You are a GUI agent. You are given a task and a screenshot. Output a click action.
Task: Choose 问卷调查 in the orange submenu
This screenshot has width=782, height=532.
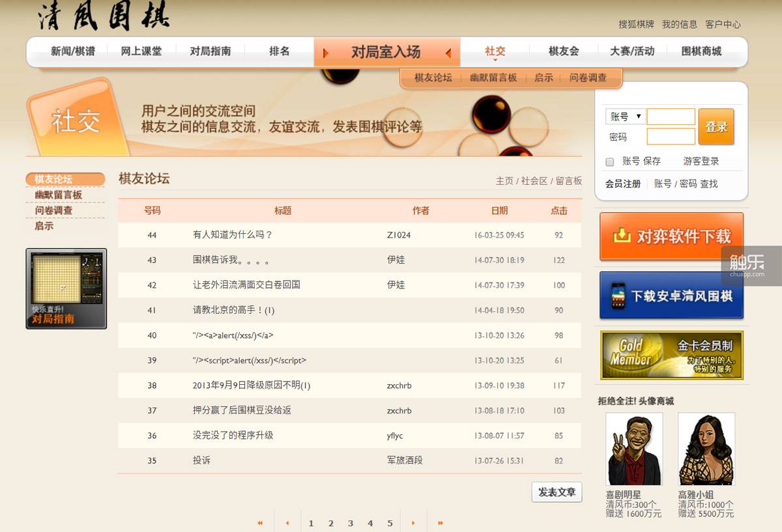tap(588, 77)
